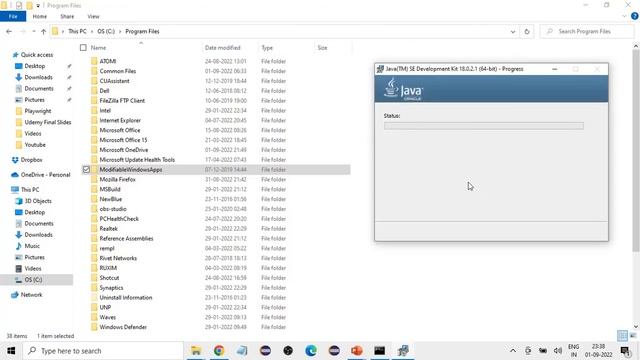The width and height of the screenshot is (640, 360).
Task: Select Quick access in navigation pane
Action: (37, 55)
